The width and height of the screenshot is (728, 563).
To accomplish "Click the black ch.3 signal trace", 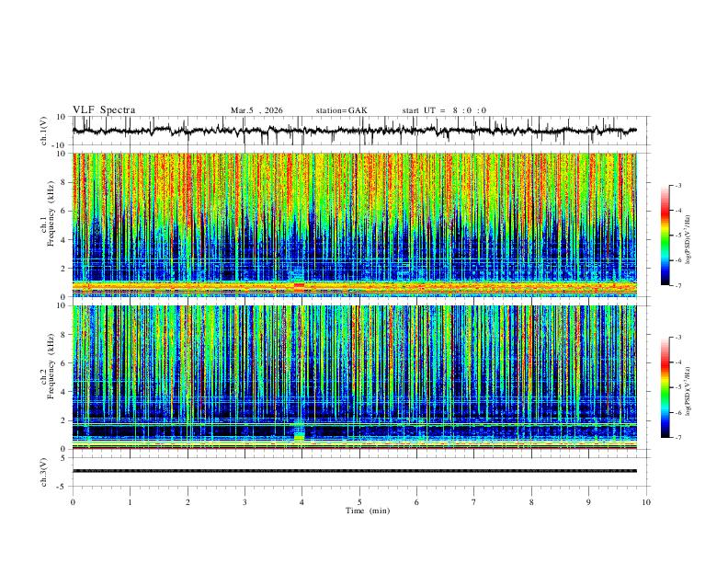I will click(x=355, y=471).
